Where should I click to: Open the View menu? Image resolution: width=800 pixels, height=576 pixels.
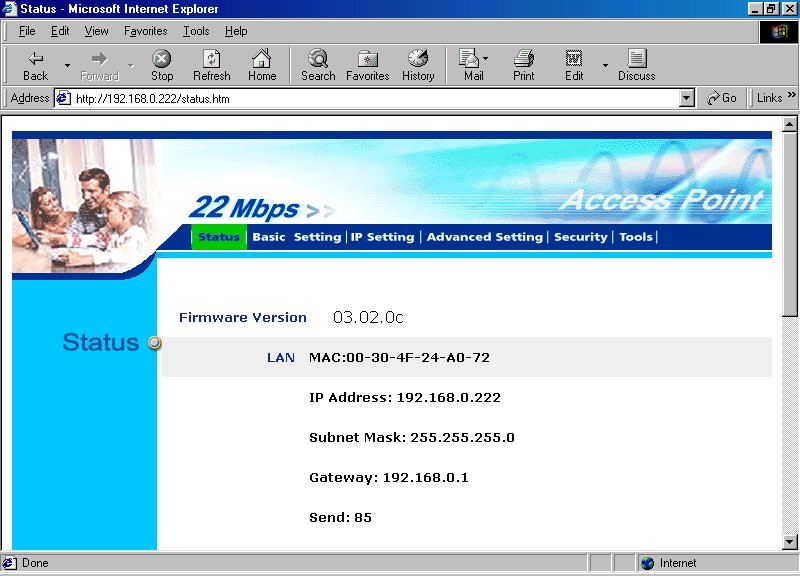click(x=97, y=31)
